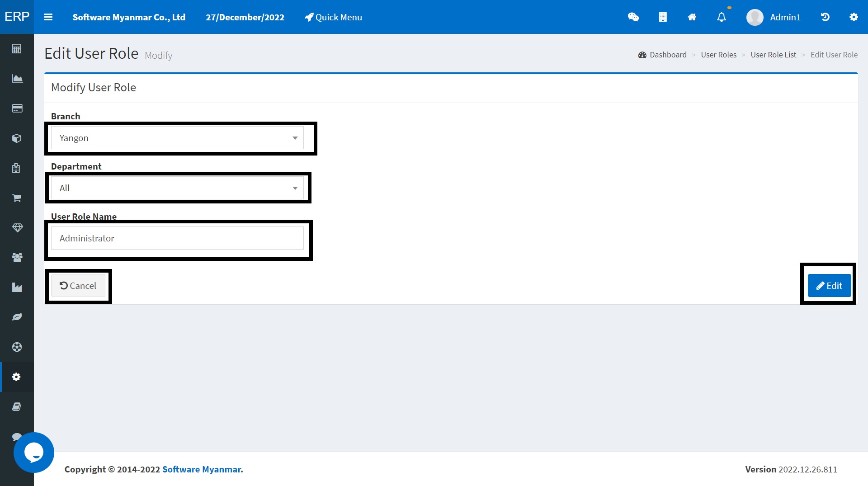The height and width of the screenshot is (486, 868).
Task: Open the round chat support bubble
Action: [x=34, y=453]
